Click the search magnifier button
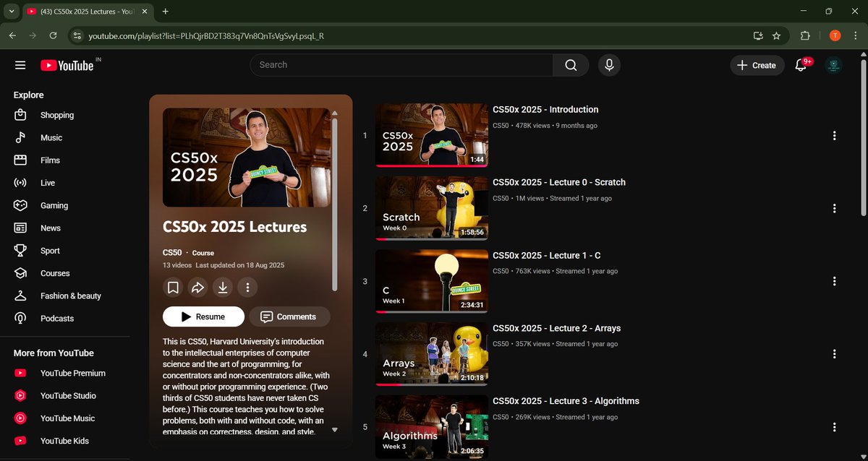The image size is (868, 461). point(571,65)
